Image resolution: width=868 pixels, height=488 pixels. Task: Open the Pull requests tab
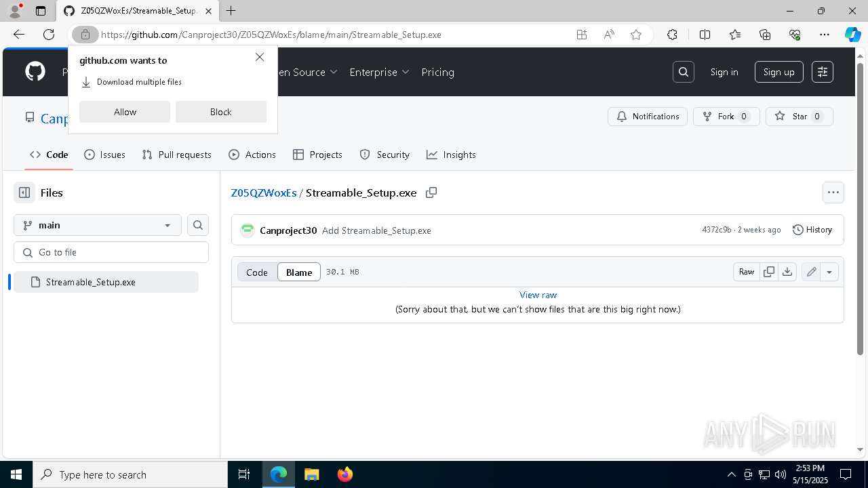(x=177, y=155)
